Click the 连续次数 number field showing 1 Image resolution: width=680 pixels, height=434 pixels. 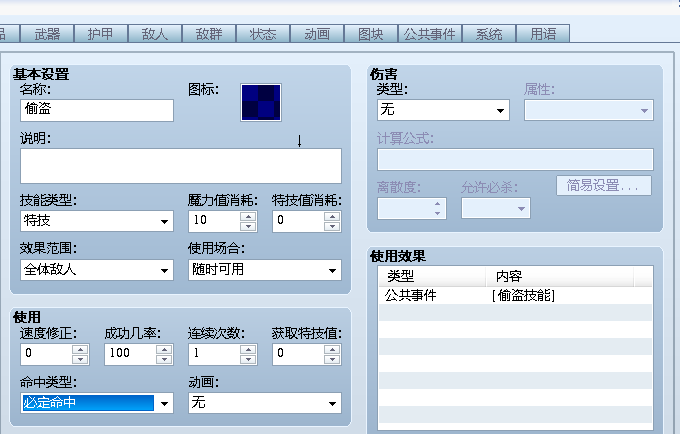click(215, 354)
